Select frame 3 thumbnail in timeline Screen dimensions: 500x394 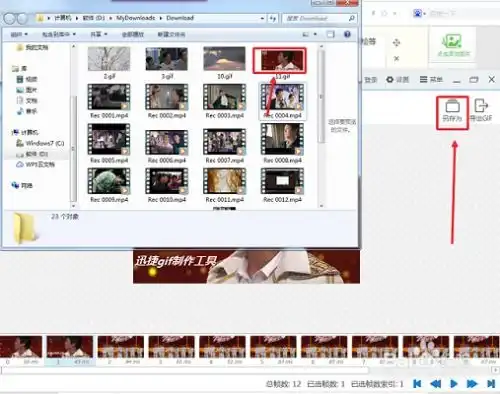click(171, 347)
